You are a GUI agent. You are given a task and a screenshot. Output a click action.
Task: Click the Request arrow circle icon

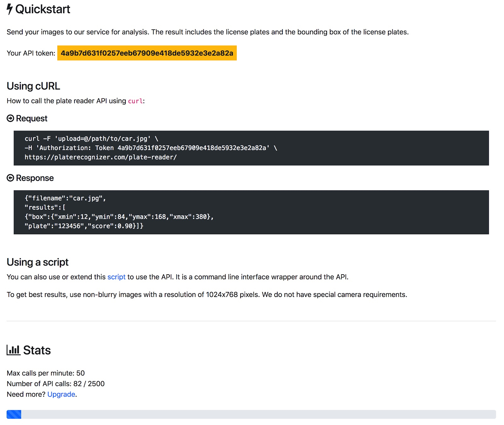[x=10, y=118]
